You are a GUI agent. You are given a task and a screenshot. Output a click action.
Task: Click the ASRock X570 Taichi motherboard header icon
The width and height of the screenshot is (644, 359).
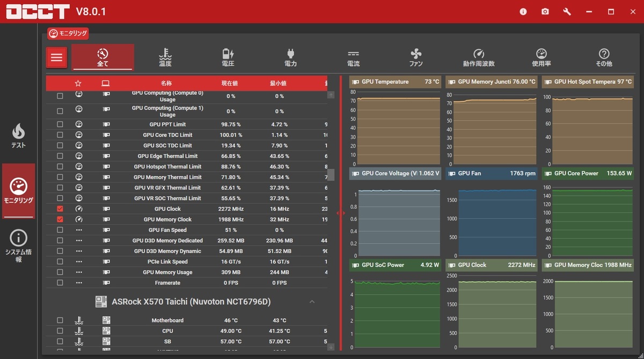click(101, 302)
